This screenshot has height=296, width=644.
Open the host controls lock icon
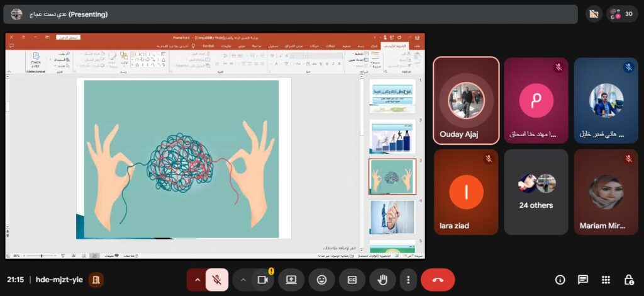(628, 280)
